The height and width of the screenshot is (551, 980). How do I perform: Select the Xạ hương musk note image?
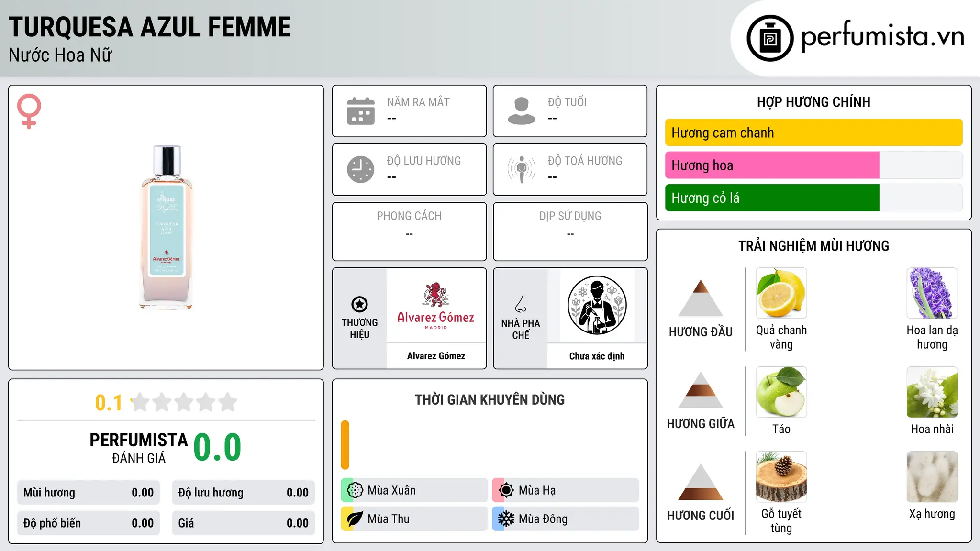point(932,477)
